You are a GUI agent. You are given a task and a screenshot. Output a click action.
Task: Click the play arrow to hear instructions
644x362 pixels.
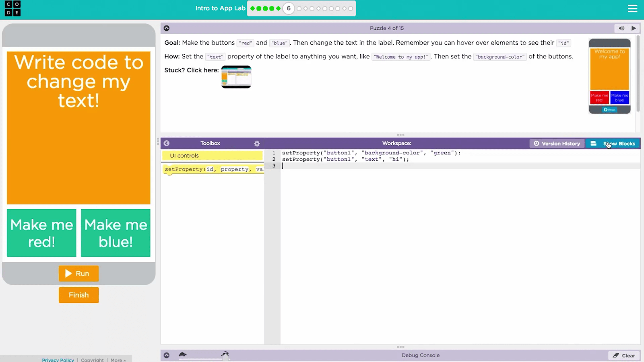point(633,28)
